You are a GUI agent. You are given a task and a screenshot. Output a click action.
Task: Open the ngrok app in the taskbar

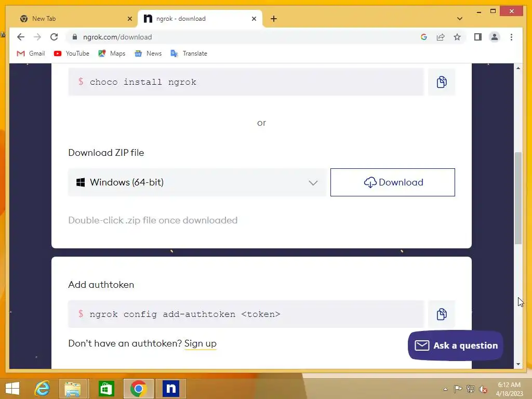click(x=171, y=389)
